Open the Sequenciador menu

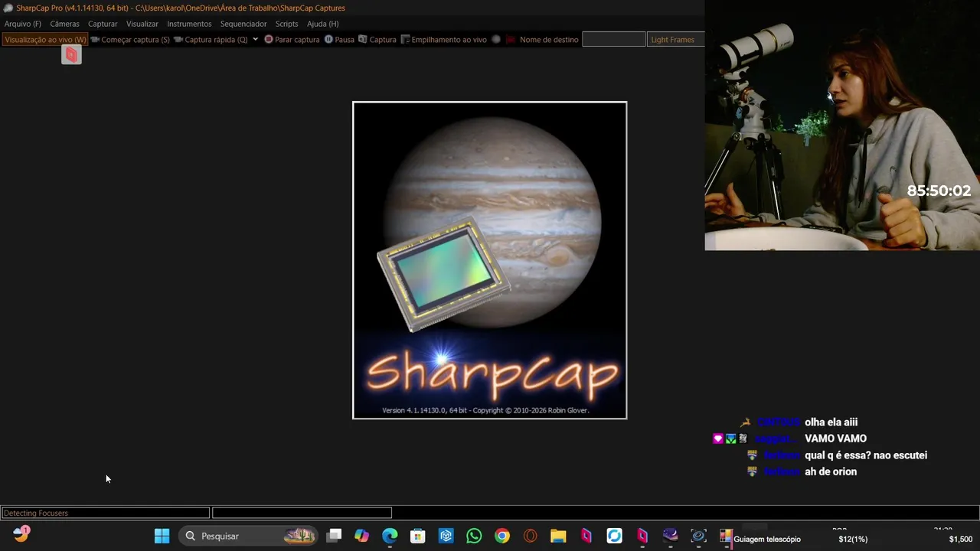(x=243, y=24)
